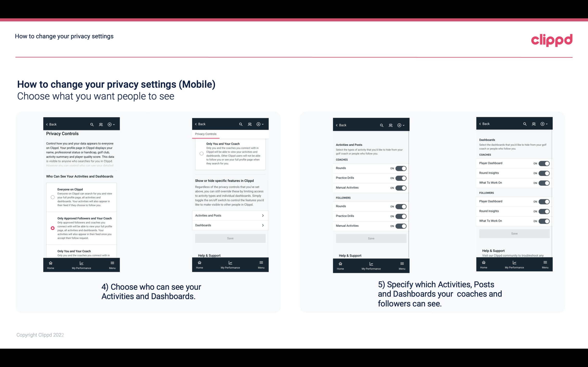
Task: Click the Save button on Activities screen
Action: tap(370, 238)
